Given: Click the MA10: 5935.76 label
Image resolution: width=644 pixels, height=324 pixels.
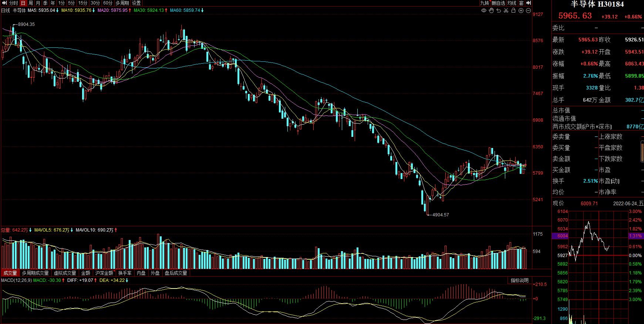Looking at the screenshot, I should 76,10.
